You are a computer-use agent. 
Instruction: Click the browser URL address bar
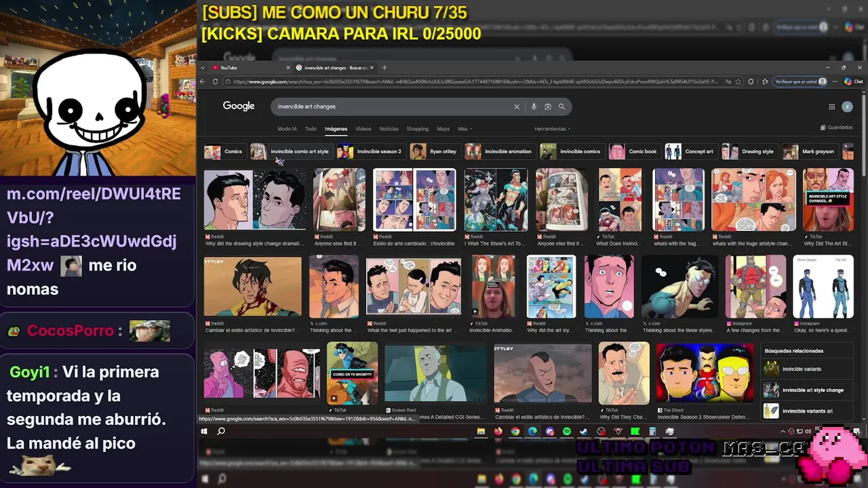point(475,81)
